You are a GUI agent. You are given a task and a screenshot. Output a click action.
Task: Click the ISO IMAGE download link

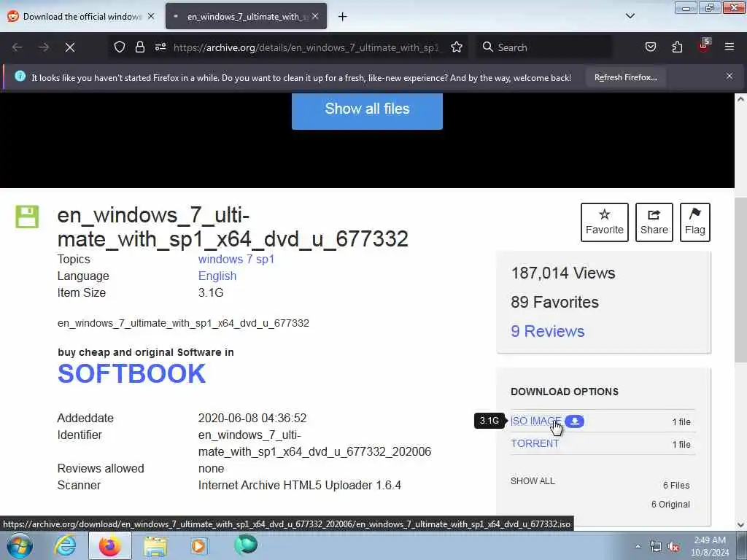coord(535,421)
